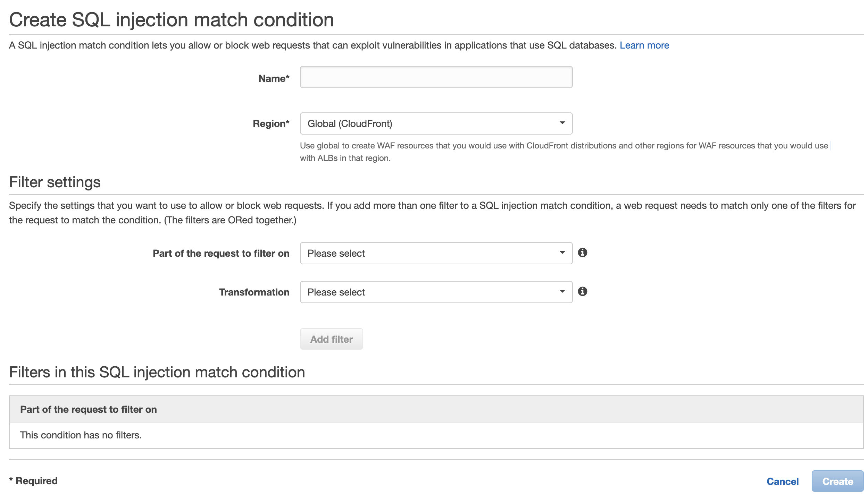Focus the Name text field

[x=436, y=77]
